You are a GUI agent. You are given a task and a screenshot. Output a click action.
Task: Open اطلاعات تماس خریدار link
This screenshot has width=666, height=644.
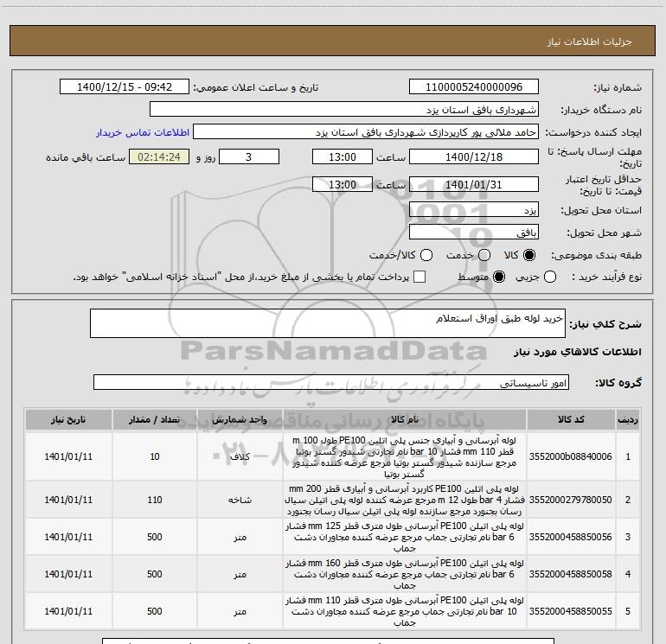click(143, 132)
